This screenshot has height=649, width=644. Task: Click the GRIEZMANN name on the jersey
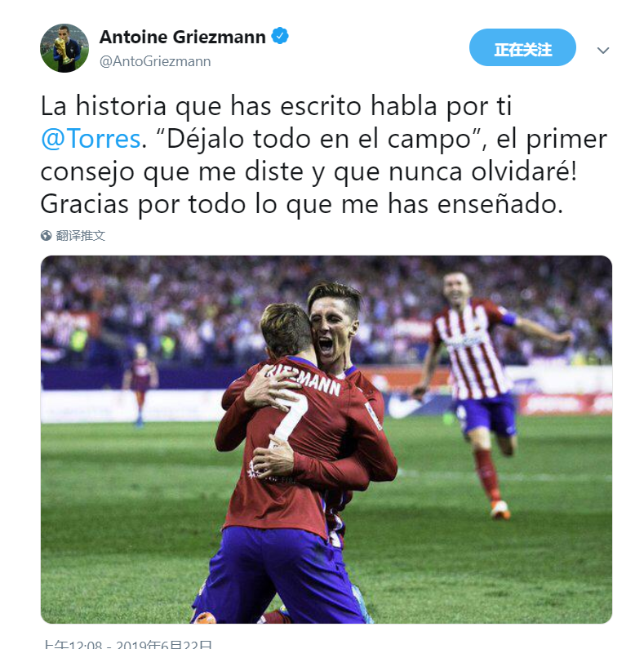304,380
